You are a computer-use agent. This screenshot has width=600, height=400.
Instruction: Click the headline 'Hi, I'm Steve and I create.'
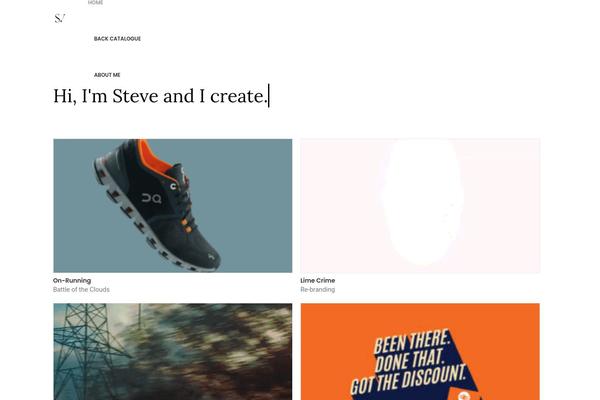(x=160, y=96)
